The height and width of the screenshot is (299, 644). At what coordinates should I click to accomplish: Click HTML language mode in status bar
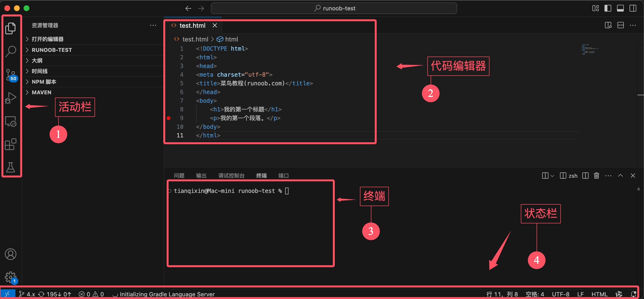[x=599, y=294]
